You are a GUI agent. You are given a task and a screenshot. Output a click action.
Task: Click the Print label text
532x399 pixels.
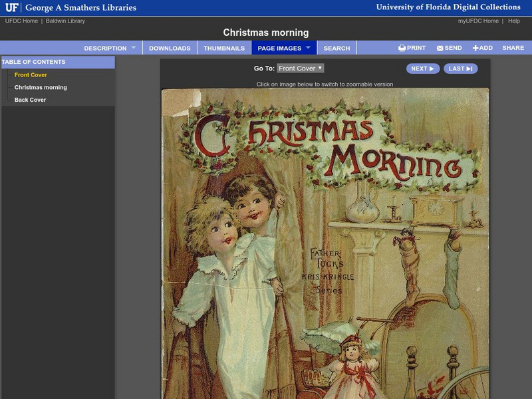click(416, 48)
